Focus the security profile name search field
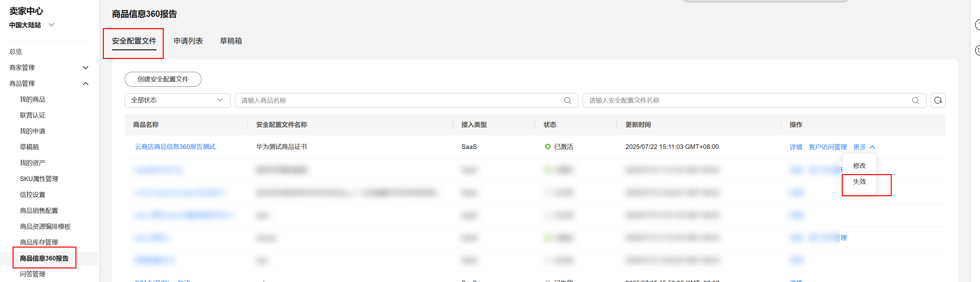Image resolution: width=980 pixels, height=282 pixels. pos(754,101)
